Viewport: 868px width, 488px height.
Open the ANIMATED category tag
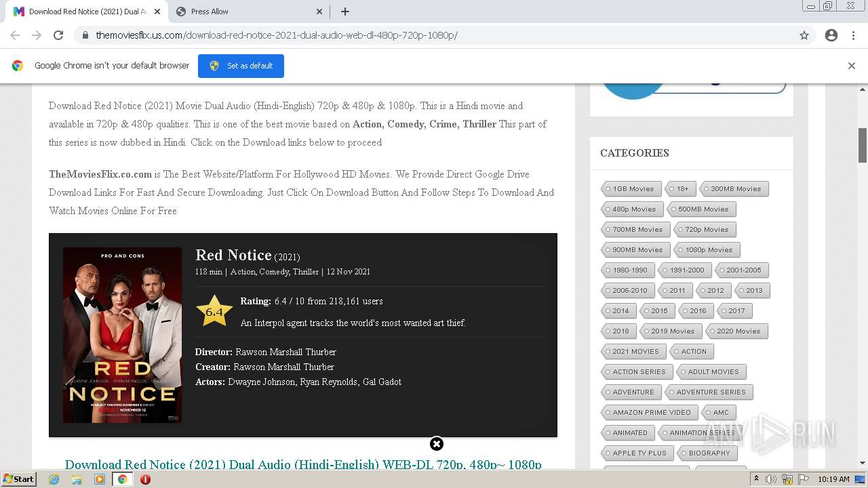627,433
